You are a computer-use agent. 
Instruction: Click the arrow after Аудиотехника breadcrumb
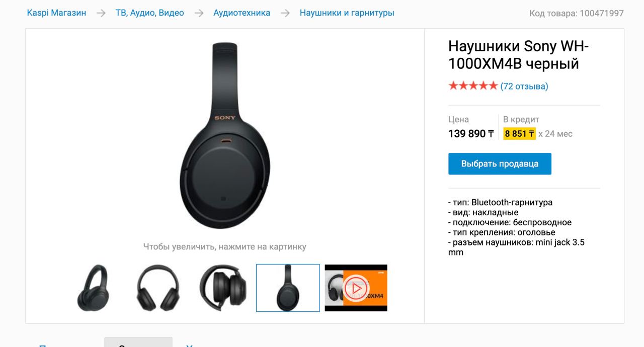[285, 13]
